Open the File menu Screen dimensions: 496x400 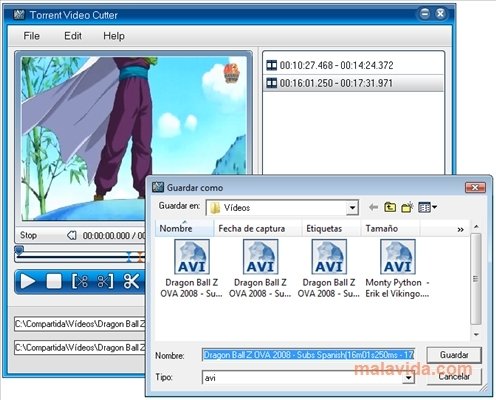[x=32, y=36]
